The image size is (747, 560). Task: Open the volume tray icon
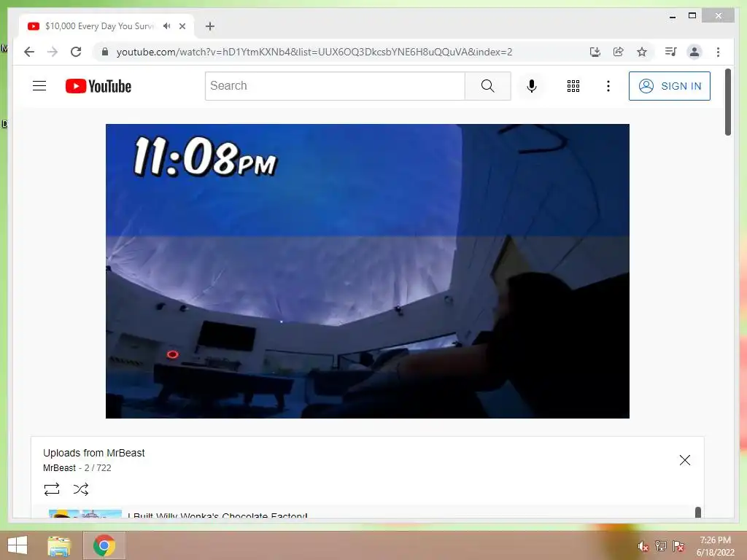[x=643, y=546]
